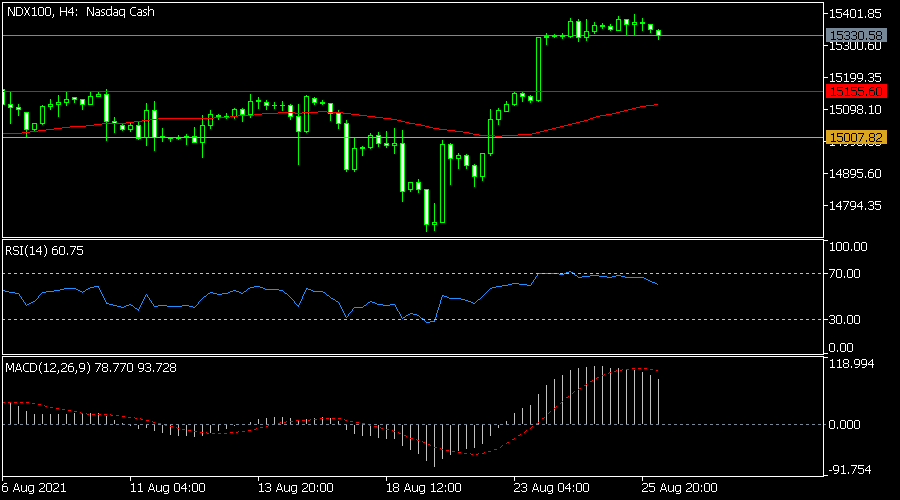This screenshot has height=500, width=900.
Task: Click the MACD(12,26,9) indicator label
Action: click(x=91, y=368)
